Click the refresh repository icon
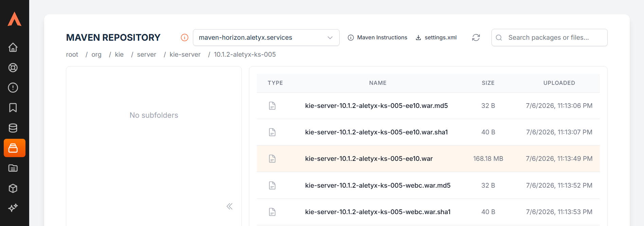This screenshot has width=644, height=226. 476,37
